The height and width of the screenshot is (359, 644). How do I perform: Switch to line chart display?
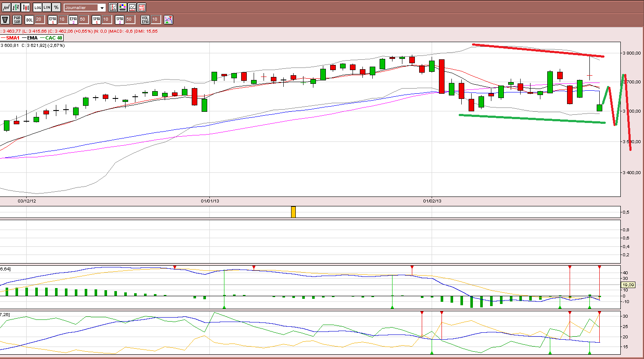pos(6,7)
